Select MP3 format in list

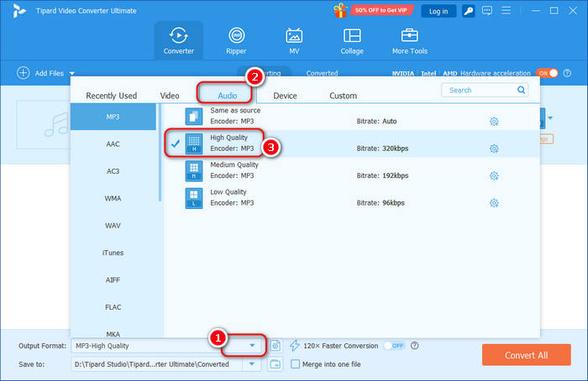[x=113, y=117]
